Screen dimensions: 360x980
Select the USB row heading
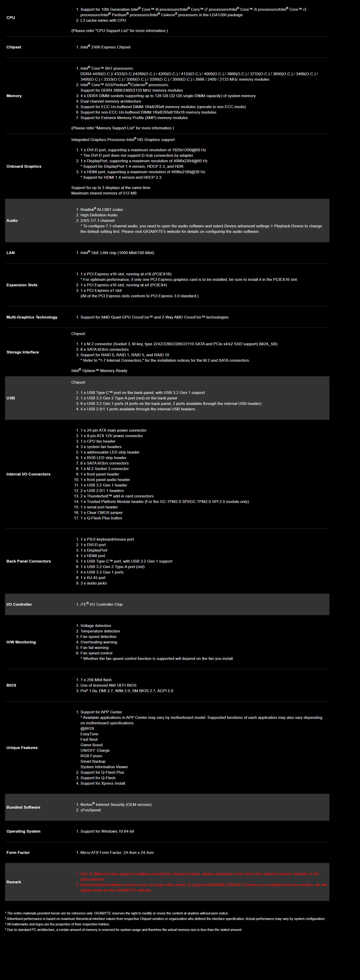[11, 398]
